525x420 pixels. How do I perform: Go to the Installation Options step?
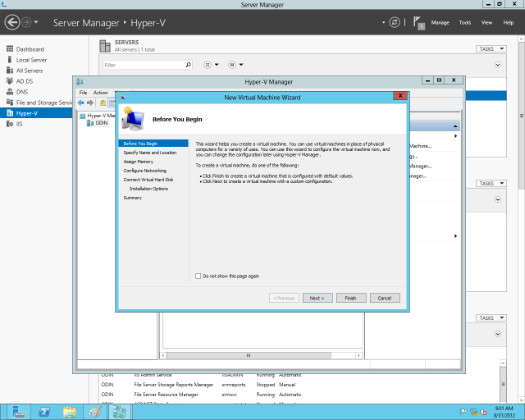148,189
